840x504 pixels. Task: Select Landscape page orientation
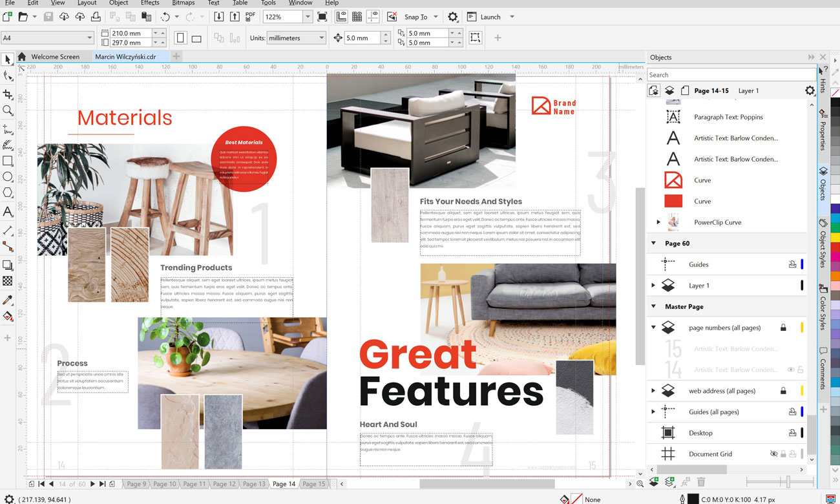[196, 38]
